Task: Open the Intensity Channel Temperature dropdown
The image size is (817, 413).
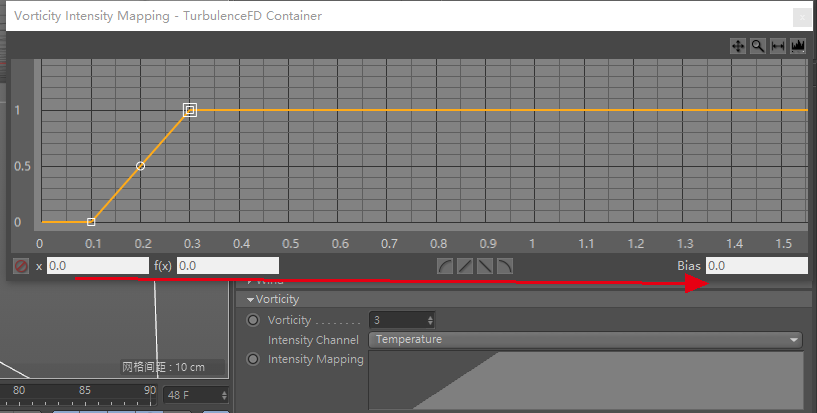Action: tap(585, 340)
